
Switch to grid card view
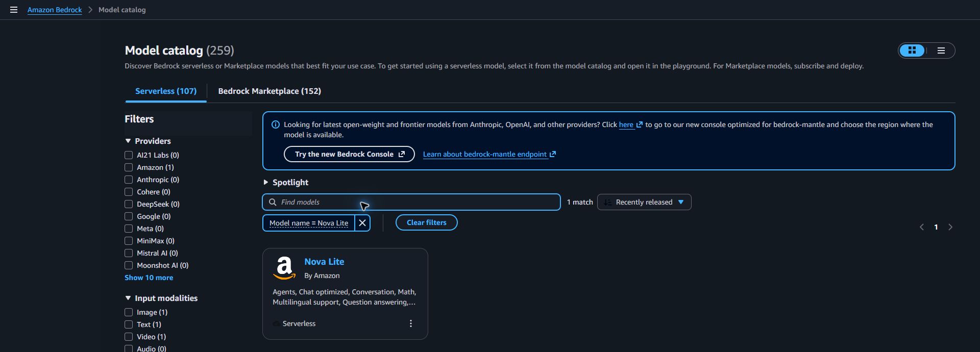click(x=912, y=51)
